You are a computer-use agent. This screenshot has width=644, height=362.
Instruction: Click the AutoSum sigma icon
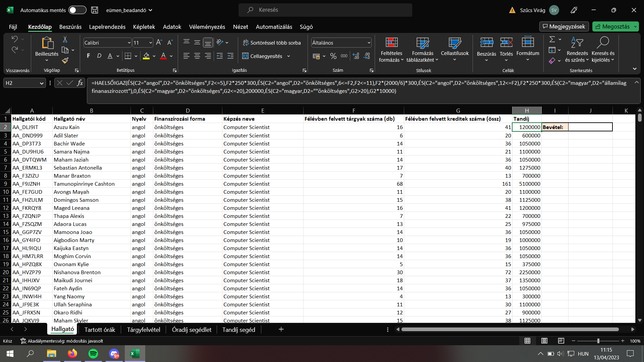point(552,40)
